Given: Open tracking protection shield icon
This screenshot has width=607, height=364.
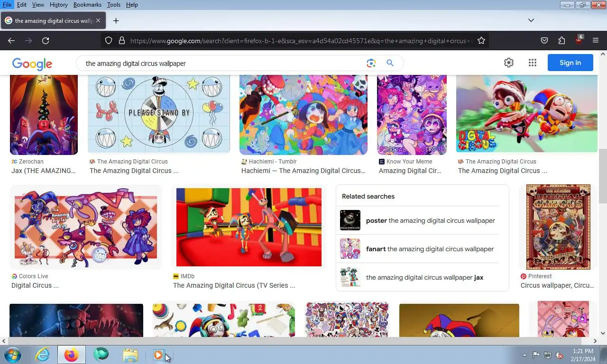Looking at the screenshot, I should (x=109, y=41).
